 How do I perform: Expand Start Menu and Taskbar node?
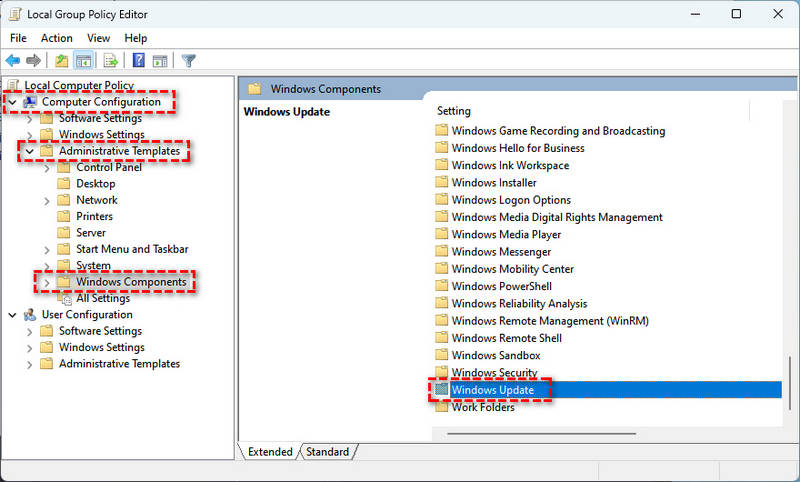pyautogui.click(x=47, y=250)
